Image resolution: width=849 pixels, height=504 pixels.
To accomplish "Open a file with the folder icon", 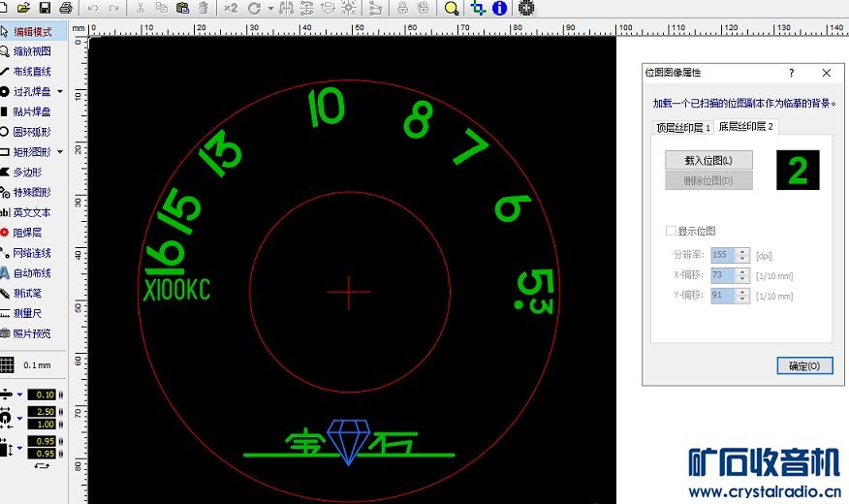I will point(23,8).
